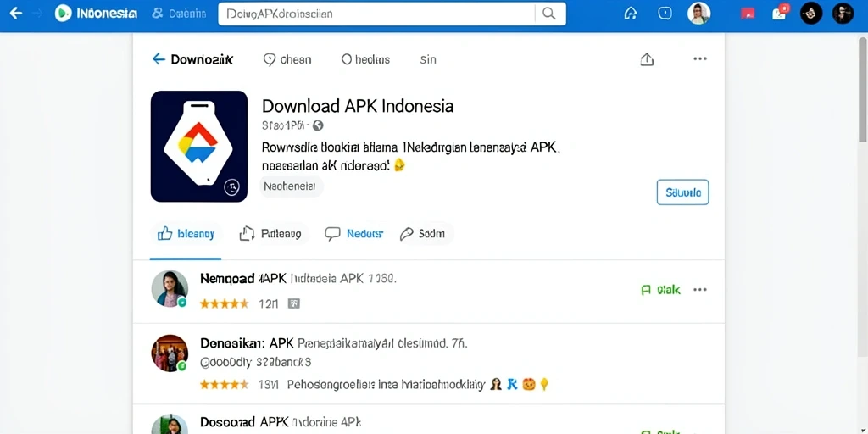Select the 'hedms' tab

(x=365, y=59)
